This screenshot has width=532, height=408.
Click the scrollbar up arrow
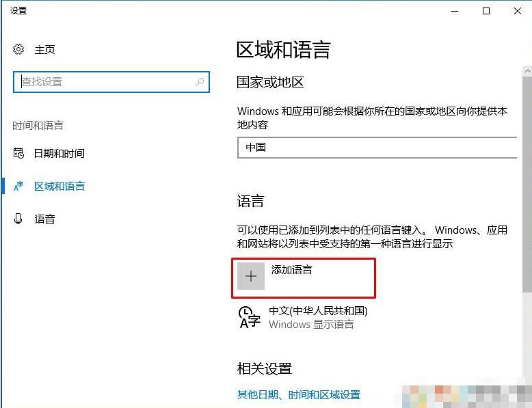[526, 71]
